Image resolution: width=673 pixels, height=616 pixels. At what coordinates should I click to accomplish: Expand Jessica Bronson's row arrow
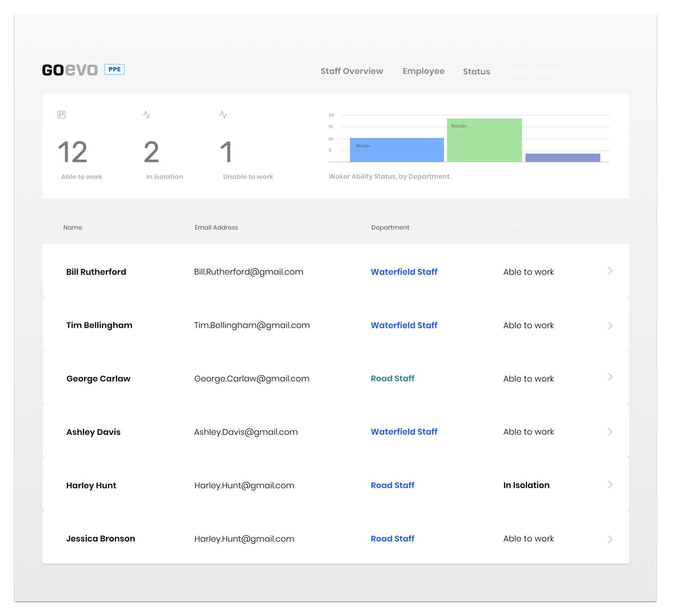[610, 539]
